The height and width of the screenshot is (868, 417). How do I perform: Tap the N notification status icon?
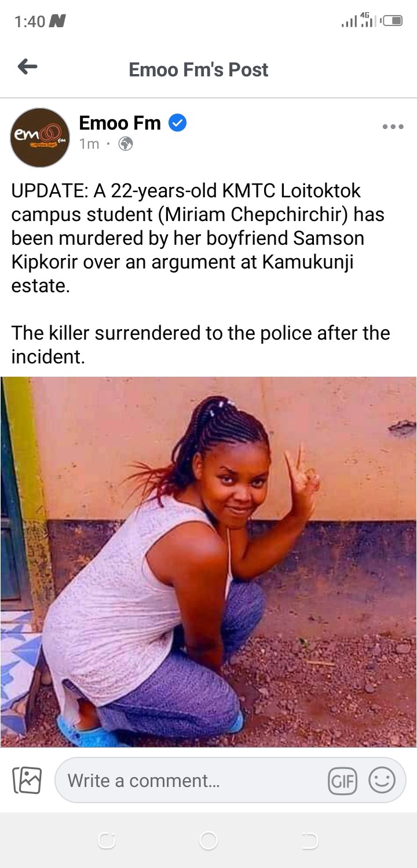click(57, 21)
